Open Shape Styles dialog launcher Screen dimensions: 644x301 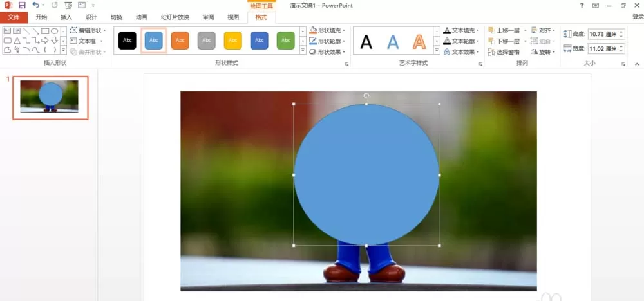346,64
